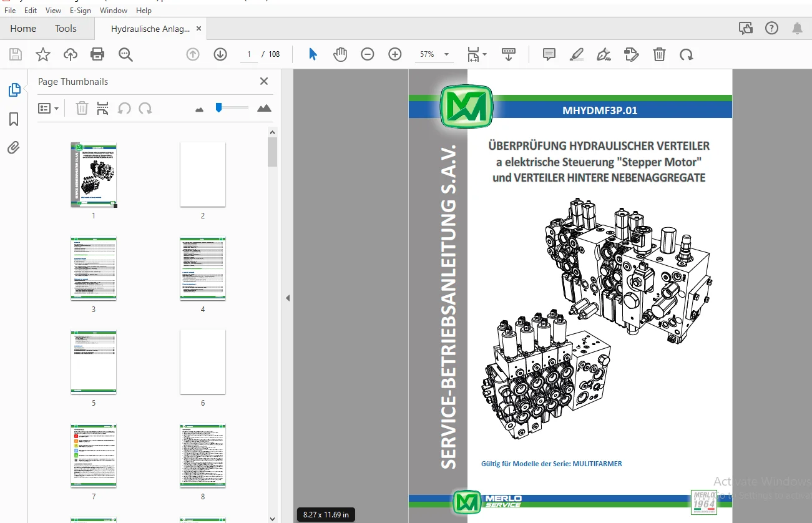Open the Page Thumbnails sidebar icon

tap(14, 90)
